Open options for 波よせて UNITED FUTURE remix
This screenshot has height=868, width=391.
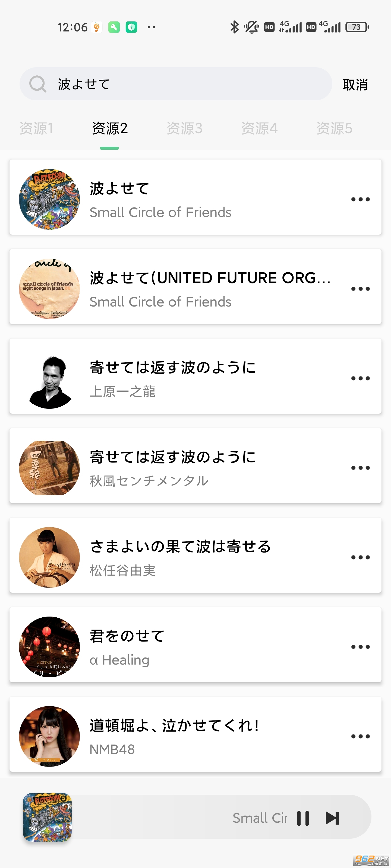360,289
